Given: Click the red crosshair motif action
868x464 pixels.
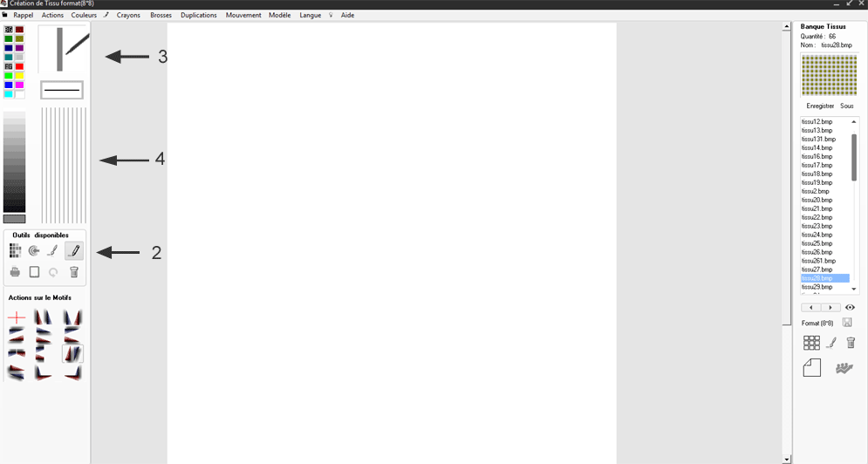Looking at the screenshot, I should click(16, 317).
